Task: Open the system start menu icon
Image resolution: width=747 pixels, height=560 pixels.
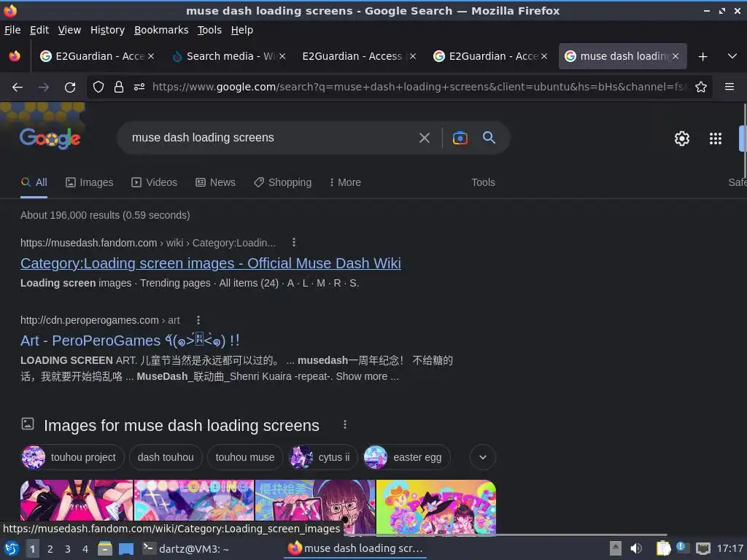Action: point(12,549)
